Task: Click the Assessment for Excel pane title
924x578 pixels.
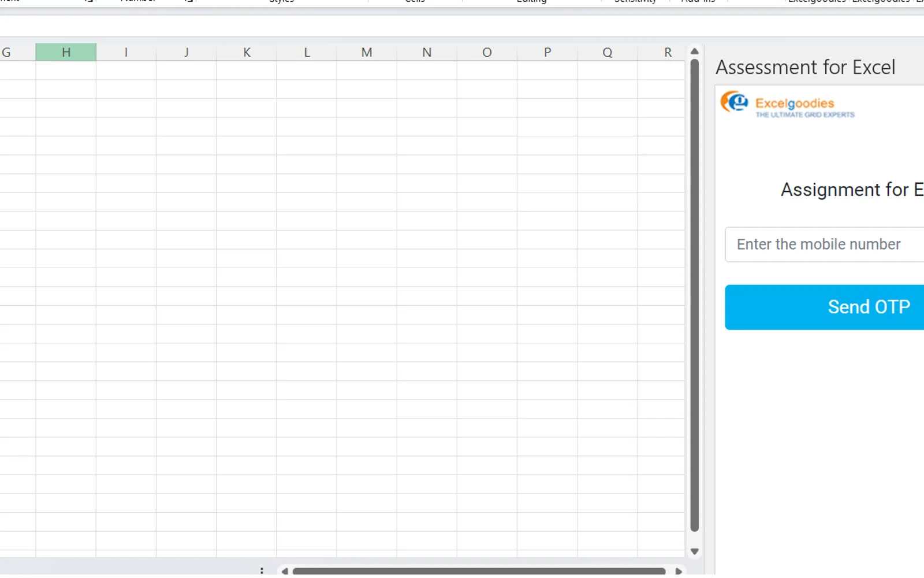Action: (x=806, y=67)
